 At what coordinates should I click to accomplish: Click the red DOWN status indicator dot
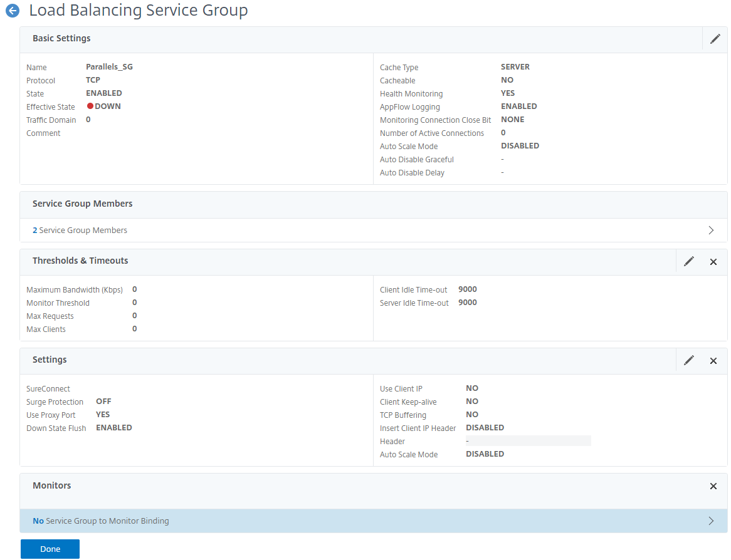[x=90, y=106]
